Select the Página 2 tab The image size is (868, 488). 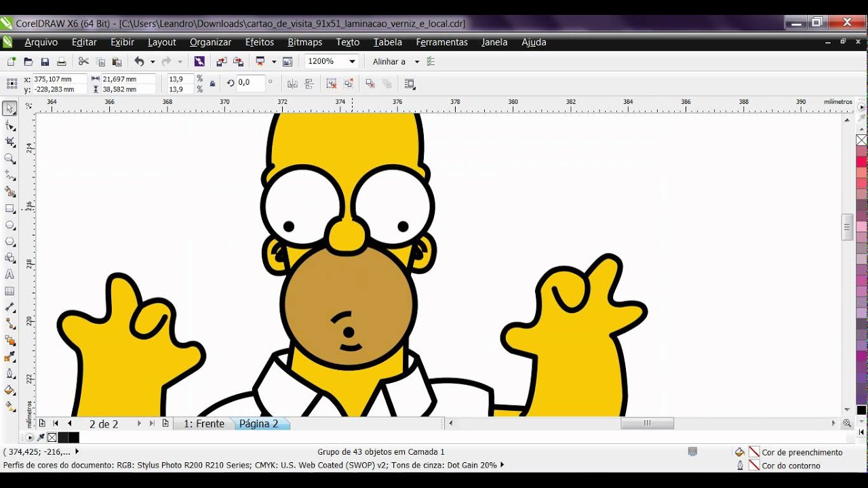point(259,424)
